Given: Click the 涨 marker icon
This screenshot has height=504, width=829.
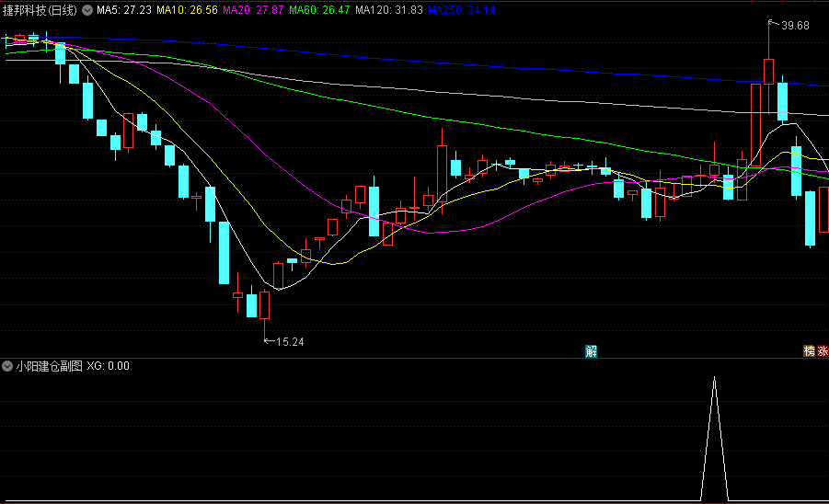Looking at the screenshot, I should 823,351.
